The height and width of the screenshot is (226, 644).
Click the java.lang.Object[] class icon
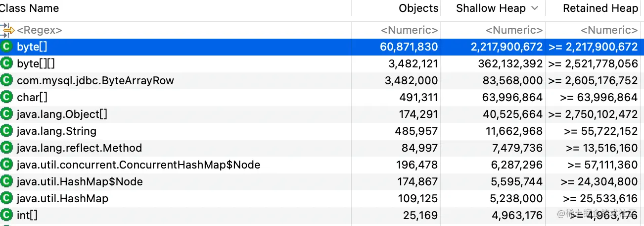coord(6,114)
